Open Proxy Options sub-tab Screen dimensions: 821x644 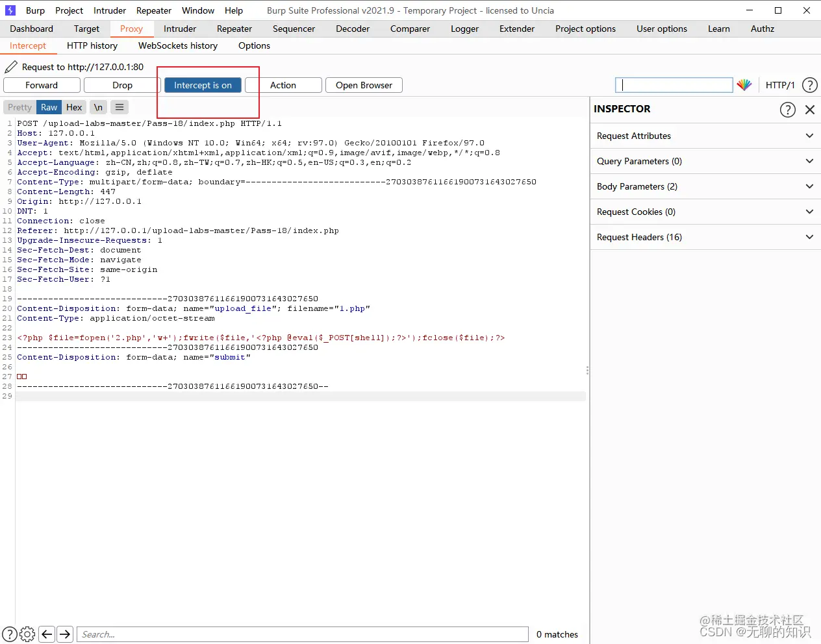pyautogui.click(x=254, y=45)
